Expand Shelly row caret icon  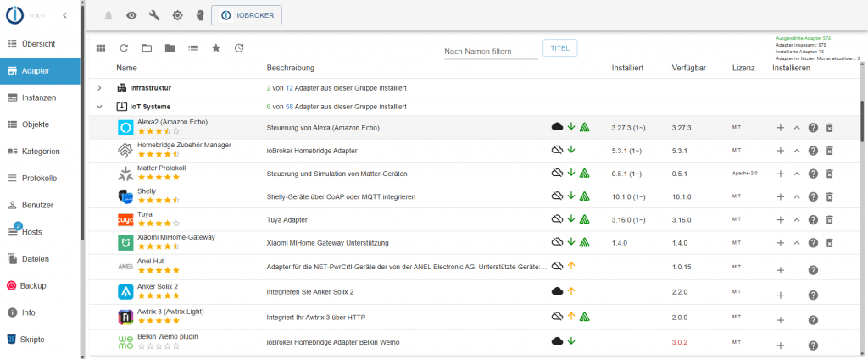coord(797,196)
